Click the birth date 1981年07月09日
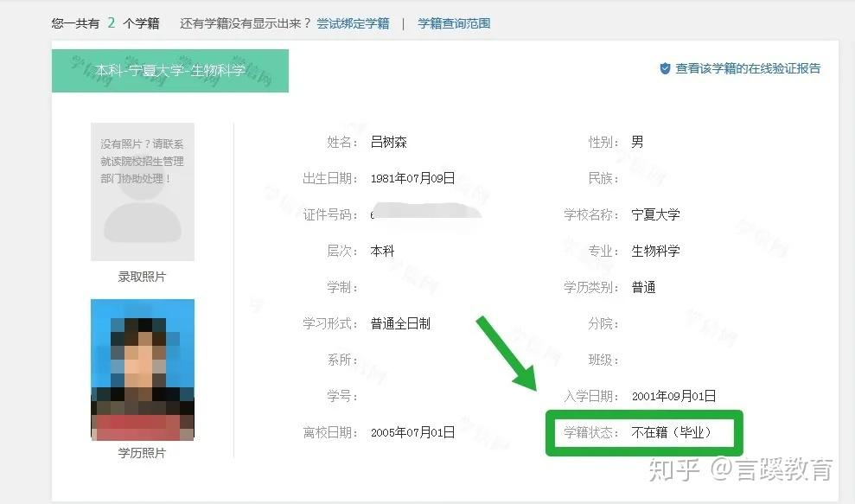Screen dimensions: 855x504 412,178
